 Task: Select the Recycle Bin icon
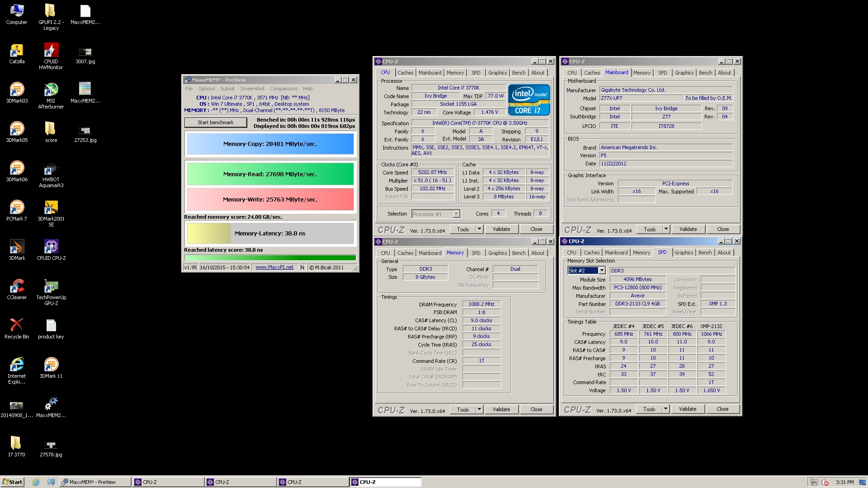point(17,328)
